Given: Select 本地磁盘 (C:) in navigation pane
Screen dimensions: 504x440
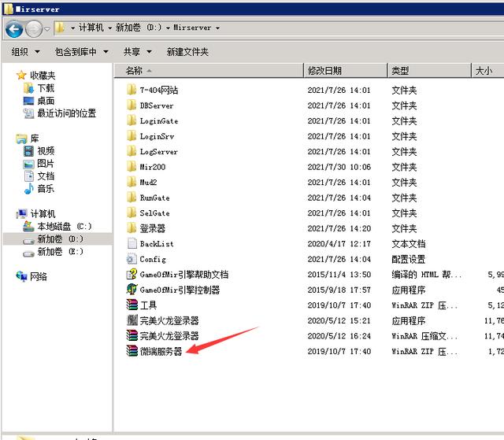Looking at the screenshot, I should pyautogui.click(x=65, y=226).
